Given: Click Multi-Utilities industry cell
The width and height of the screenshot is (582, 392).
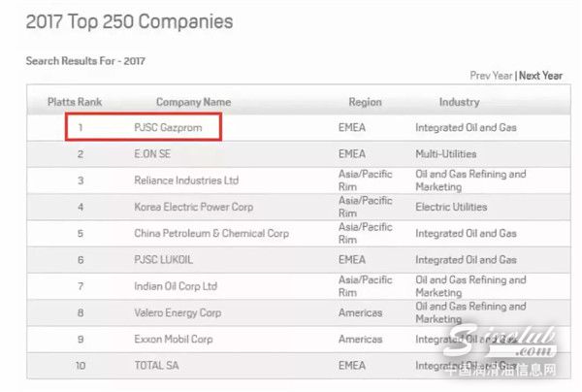Looking at the screenshot, I should (448, 153).
